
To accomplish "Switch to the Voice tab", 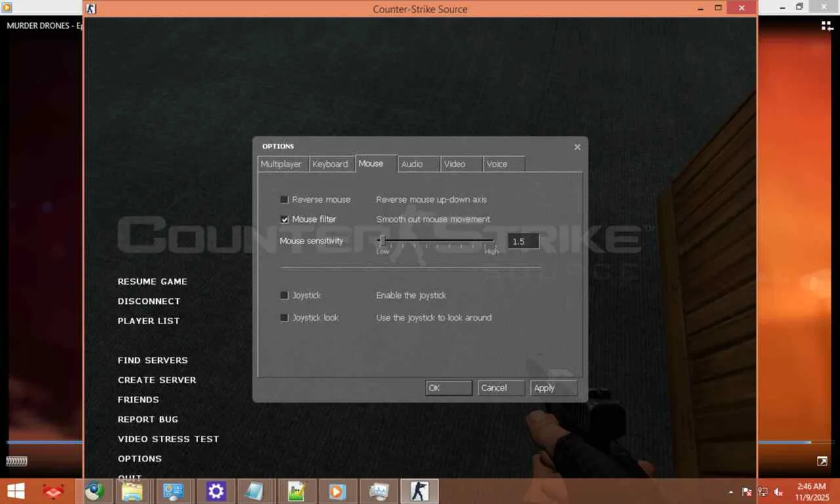I will 504,164.
